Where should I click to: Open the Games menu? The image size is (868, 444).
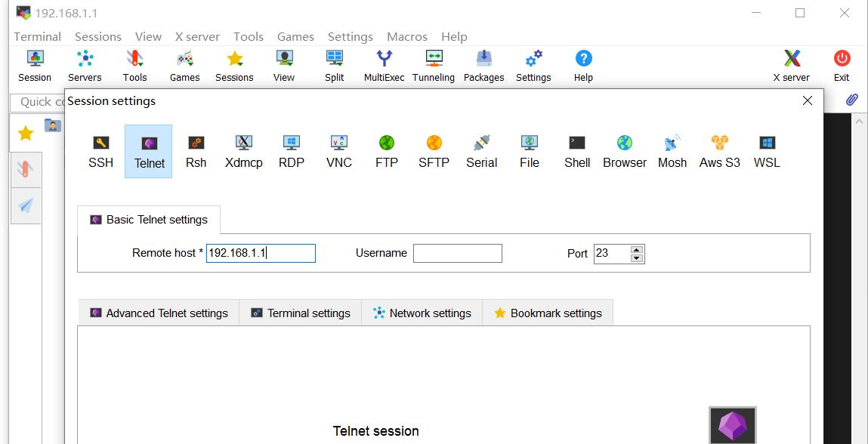(295, 36)
